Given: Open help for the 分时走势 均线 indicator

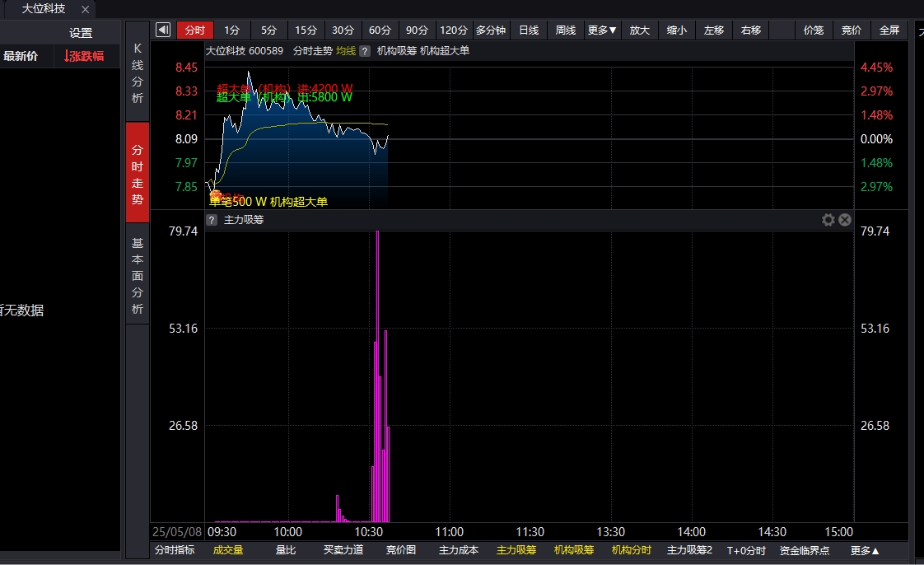Looking at the screenshot, I should [x=365, y=51].
